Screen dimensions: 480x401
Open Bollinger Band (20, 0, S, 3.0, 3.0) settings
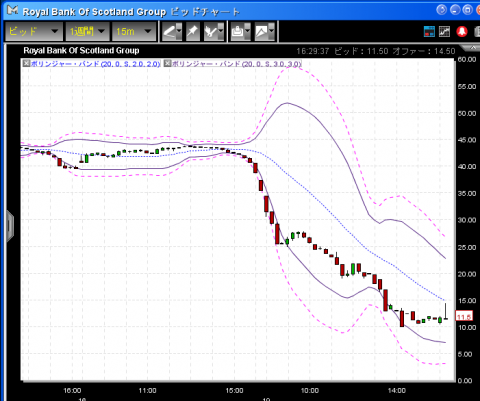click(237, 63)
